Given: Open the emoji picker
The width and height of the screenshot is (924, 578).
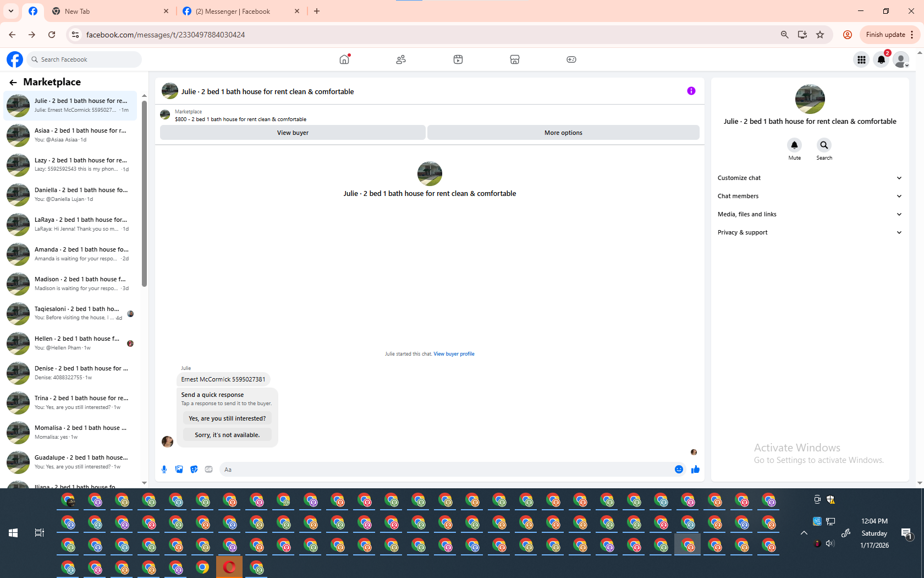Looking at the screenshot, I should point(679,470).
